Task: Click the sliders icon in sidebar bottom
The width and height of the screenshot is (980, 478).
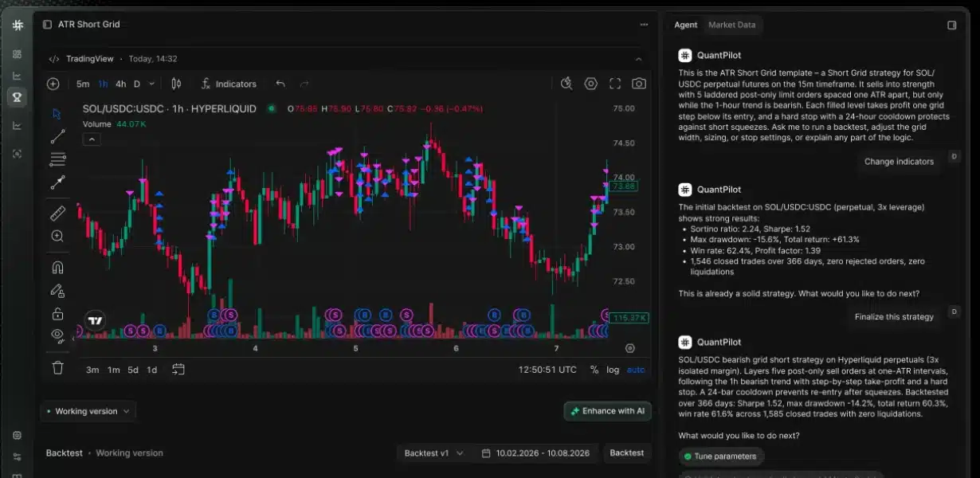Action: (x=17, y=457)
